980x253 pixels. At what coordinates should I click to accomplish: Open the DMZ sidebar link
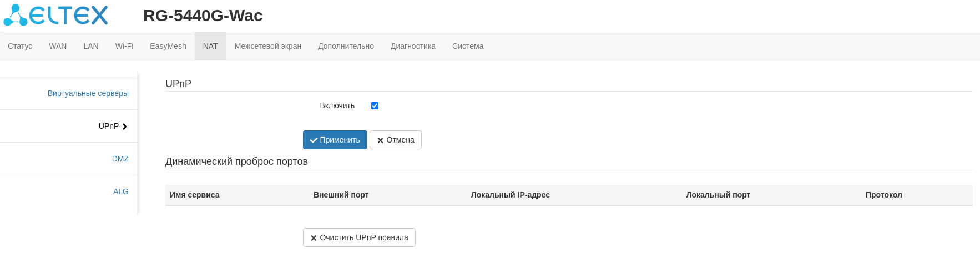pos(120,159)
